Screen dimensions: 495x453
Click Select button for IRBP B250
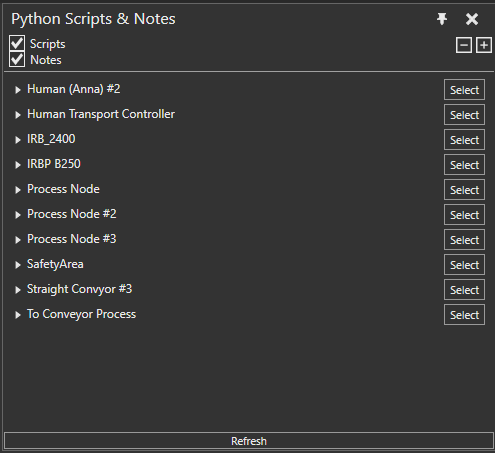[x=464, y=165]
